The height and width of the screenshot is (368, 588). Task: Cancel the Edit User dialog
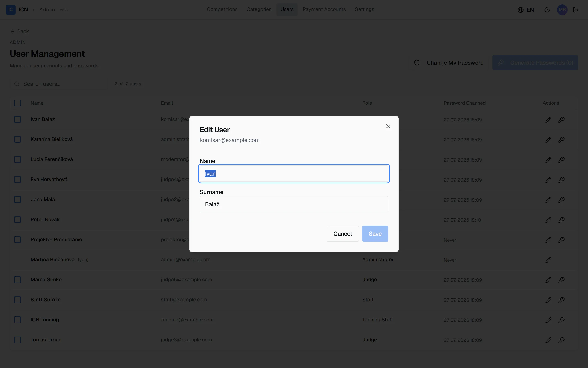[343, 234]
